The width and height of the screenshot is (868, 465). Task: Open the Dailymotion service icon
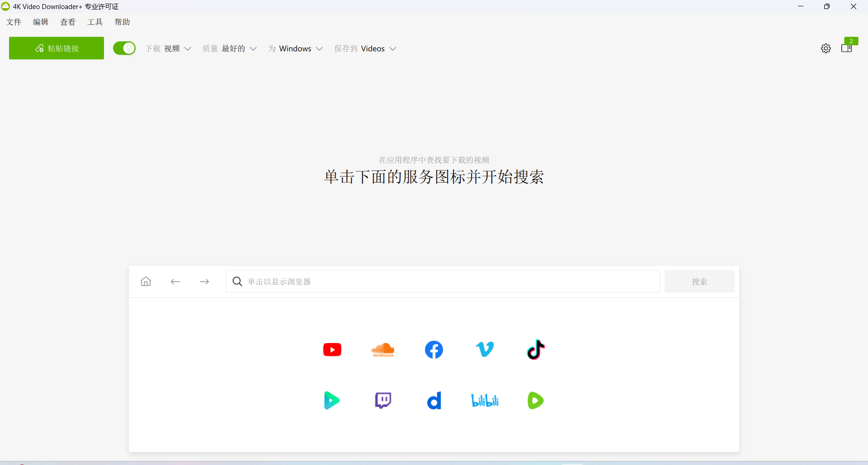(434, 400)
